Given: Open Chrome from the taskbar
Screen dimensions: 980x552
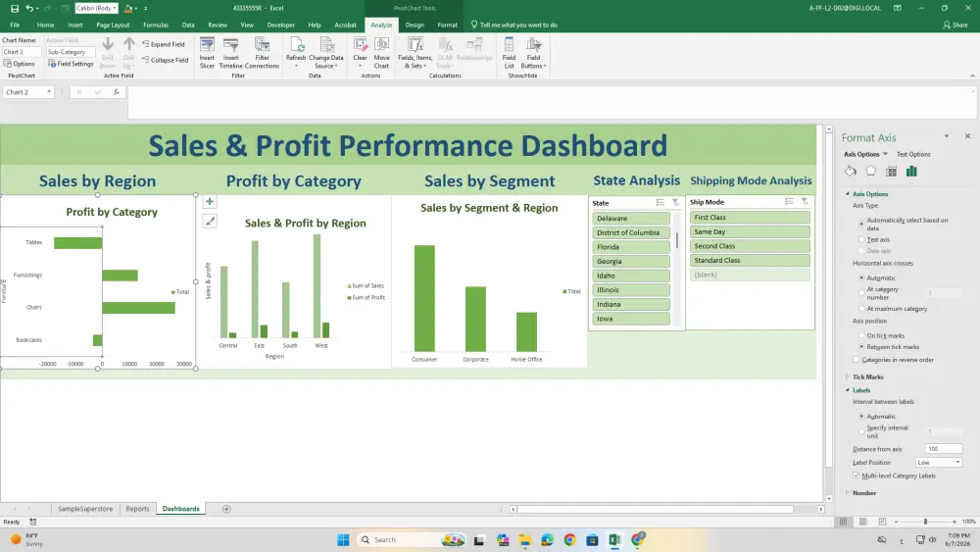Looking at the screenshot, I should (569, 539).
